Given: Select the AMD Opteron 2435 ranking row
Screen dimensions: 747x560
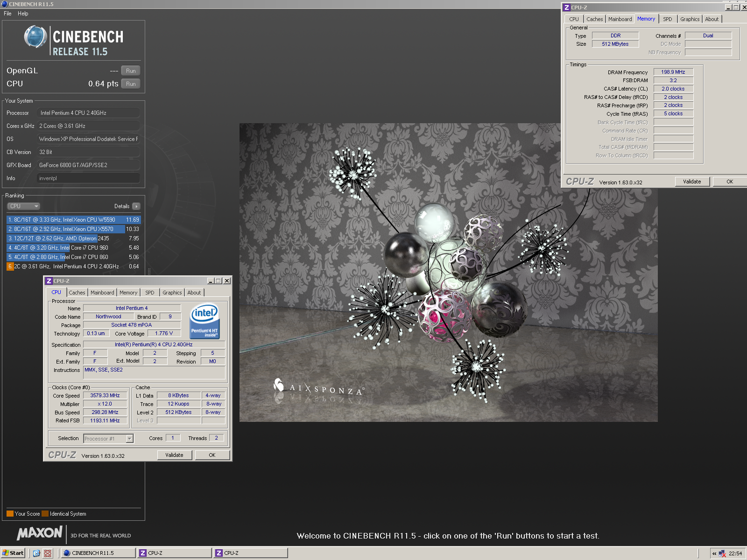Looking at the screenshot, I should 73,238.
